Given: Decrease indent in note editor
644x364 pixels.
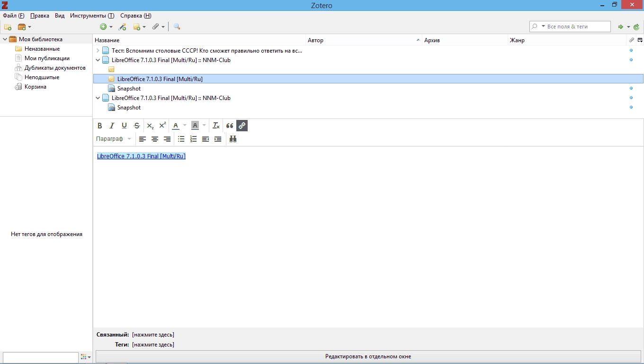Looking at the screenshot, I should click(206, 139).
